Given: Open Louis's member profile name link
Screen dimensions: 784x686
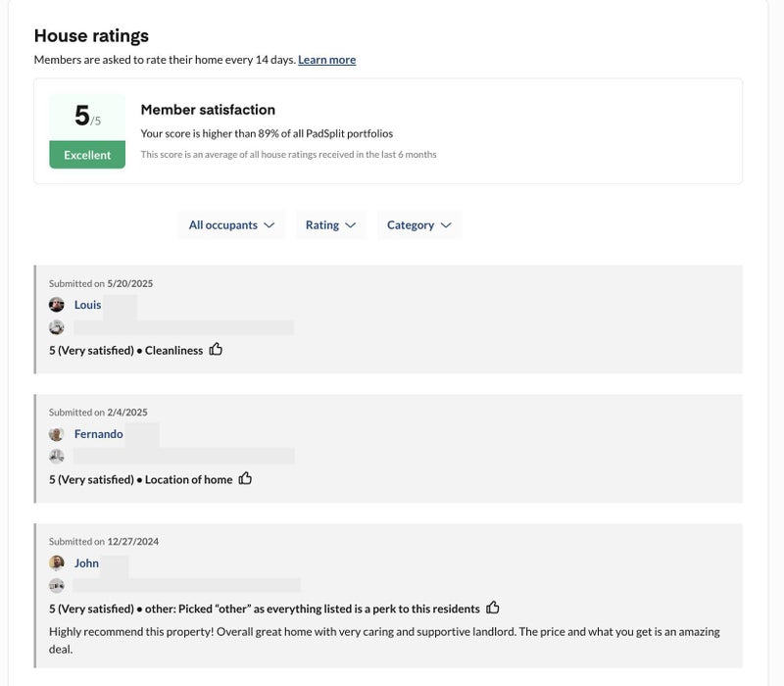Looking at the screenshot, I should [88, 305].
